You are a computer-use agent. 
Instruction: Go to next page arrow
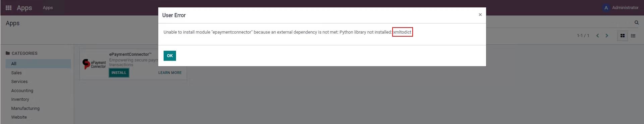(x=606, y=36)
